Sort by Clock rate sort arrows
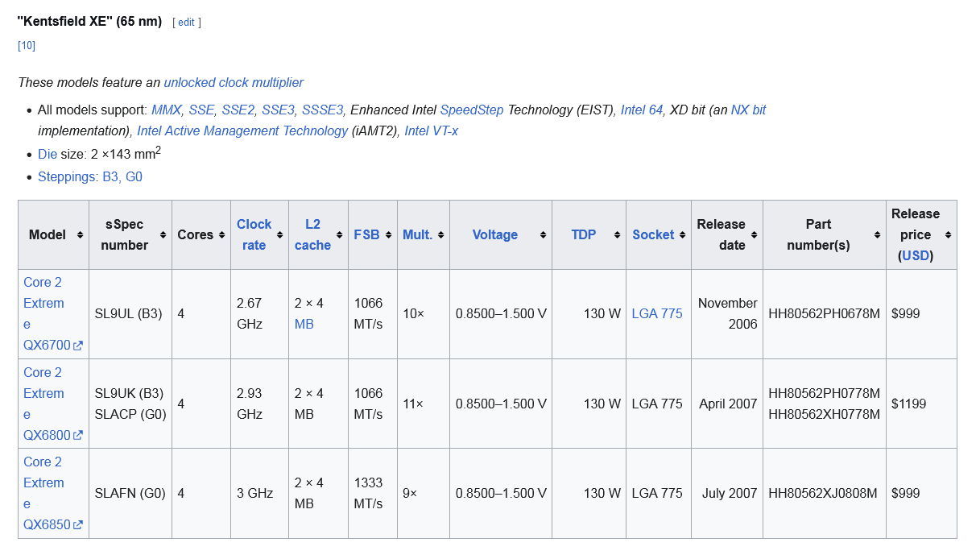This screenshot has height=559, width=980. [280, 235]
